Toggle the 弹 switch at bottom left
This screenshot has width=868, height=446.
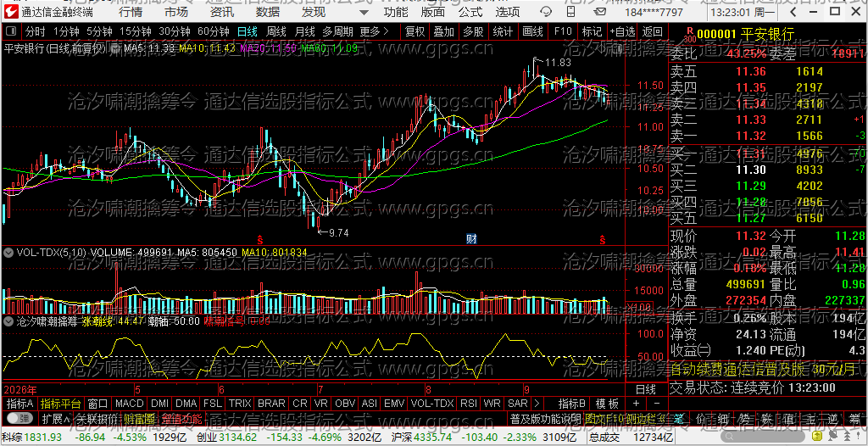click(x=21, y=418)
